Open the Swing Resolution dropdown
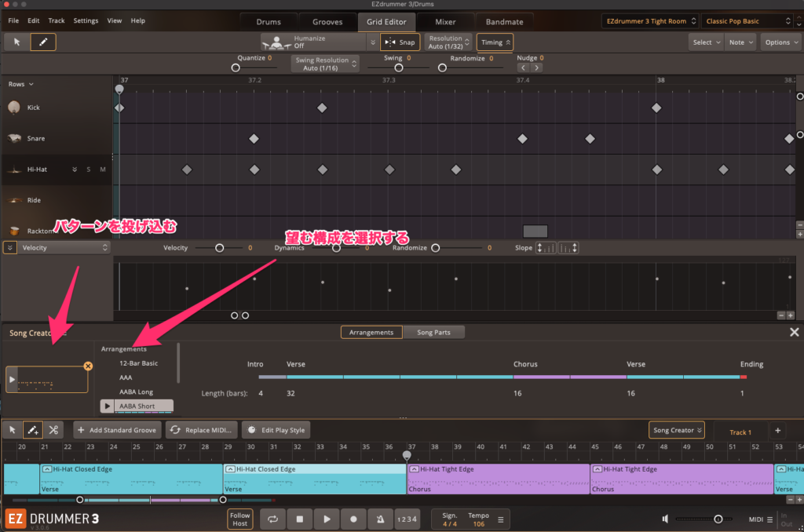The width and height of the screenshot is (804, 532). [325, 64]
